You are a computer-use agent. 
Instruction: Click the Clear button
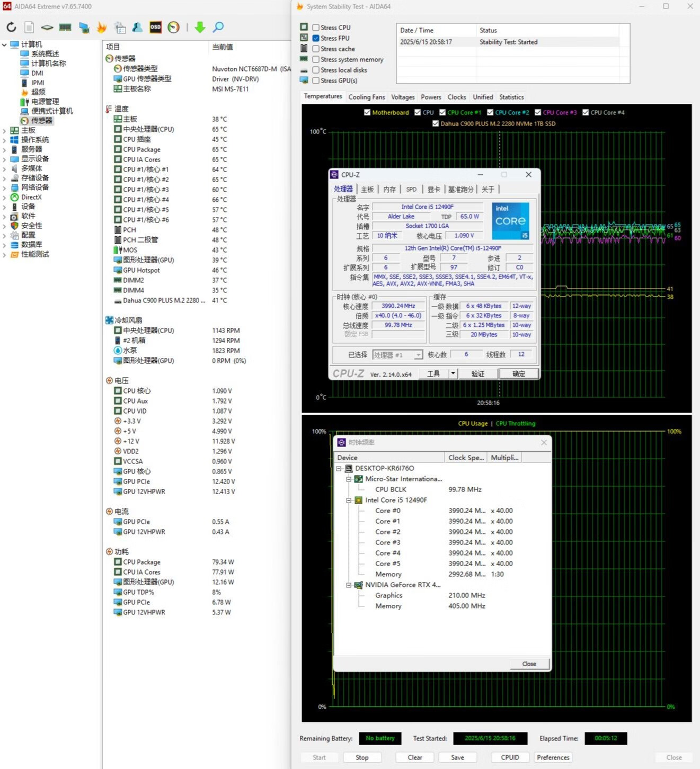[415, 757]
